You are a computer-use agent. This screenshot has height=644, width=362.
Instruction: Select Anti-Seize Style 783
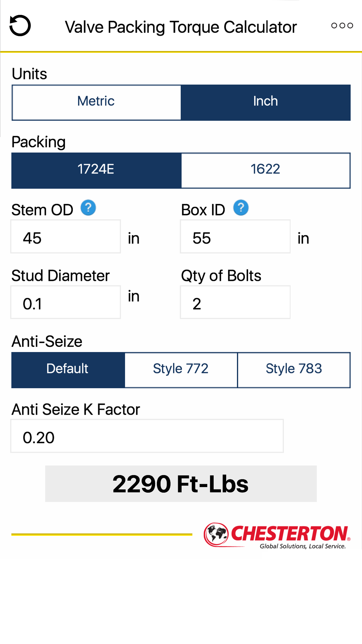[x=294, y=370]
